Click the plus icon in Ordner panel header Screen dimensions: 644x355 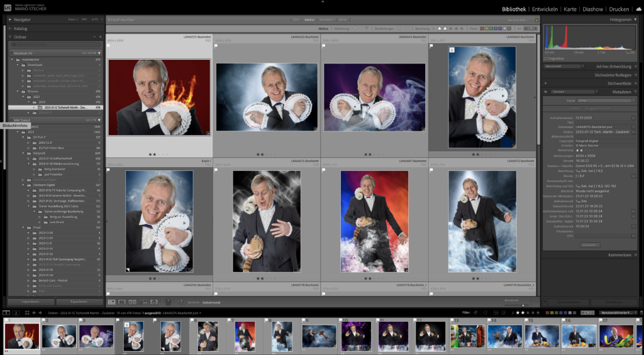[x=100, y=37]
